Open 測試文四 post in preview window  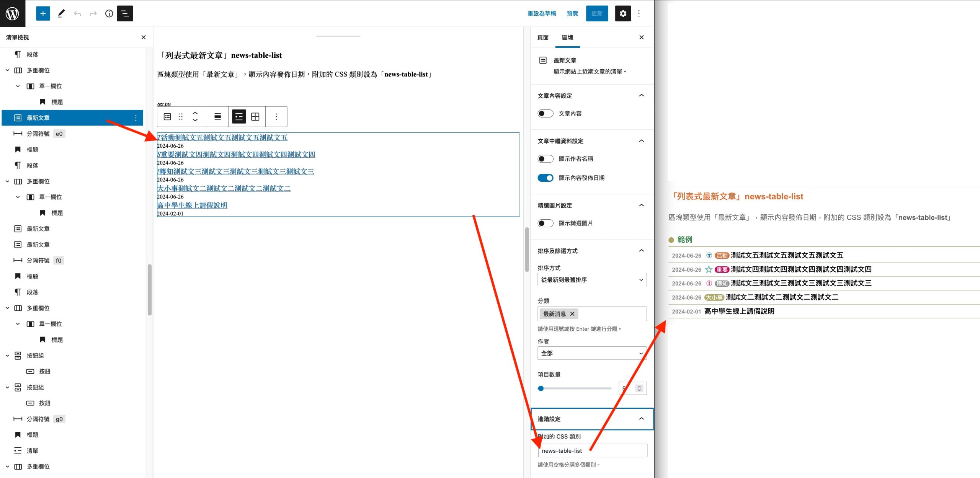coord(801,269)
